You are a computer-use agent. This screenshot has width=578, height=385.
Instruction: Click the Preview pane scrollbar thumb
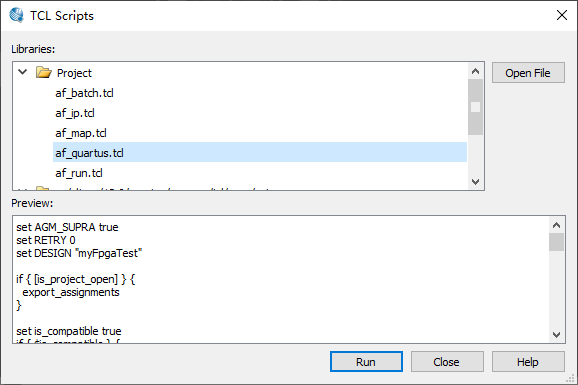coord(556,242)
